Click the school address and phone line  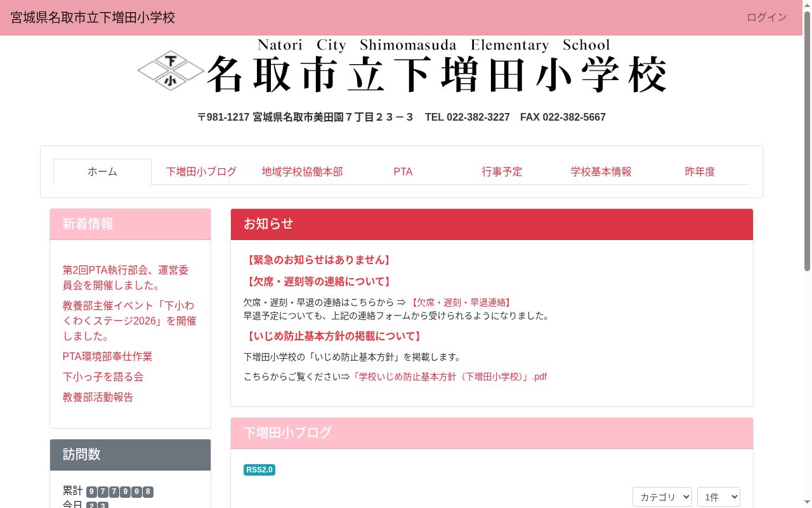[x=402, y=117]
